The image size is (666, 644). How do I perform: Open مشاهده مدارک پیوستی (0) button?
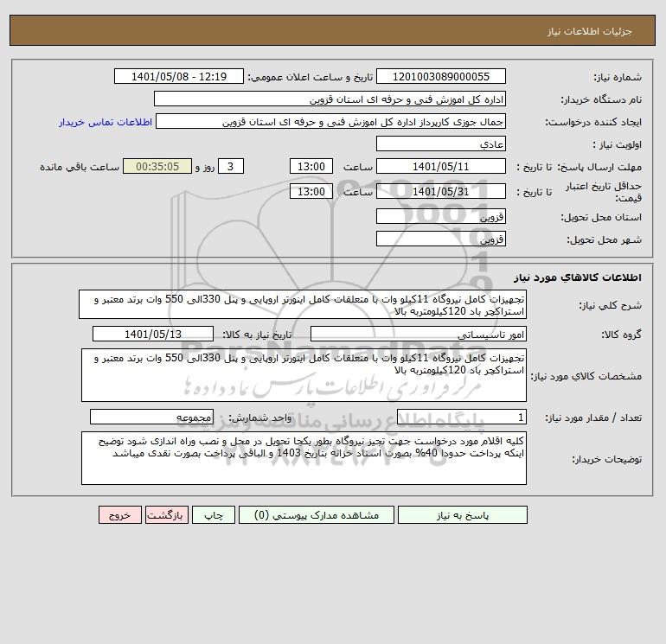[317, 515]
